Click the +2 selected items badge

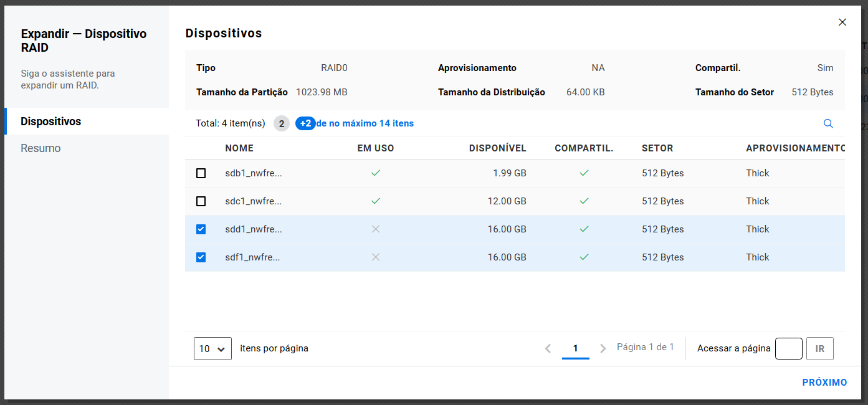305,123
